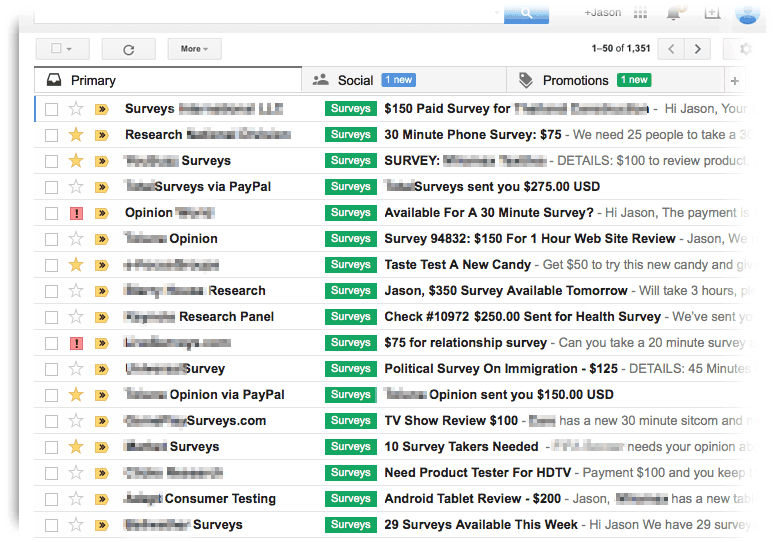Toggle importance marker on Need Product Tester For HDTV
The height and width of the screenshot is (542, 780).
(102, 473)
